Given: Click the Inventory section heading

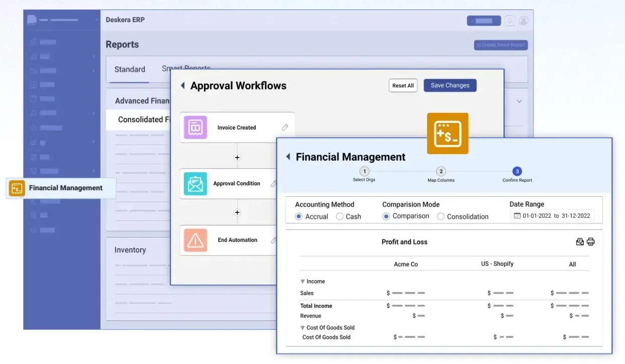Looking at the screenshot, I should (130, 250).
